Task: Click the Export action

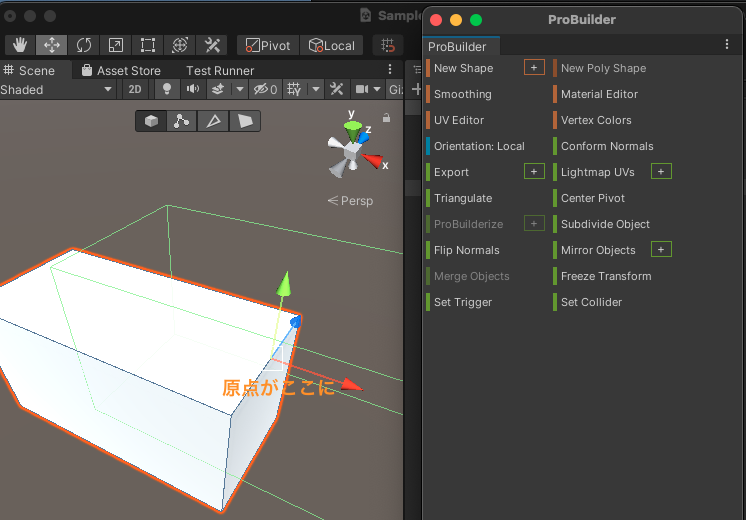Action: click(451, 172)
